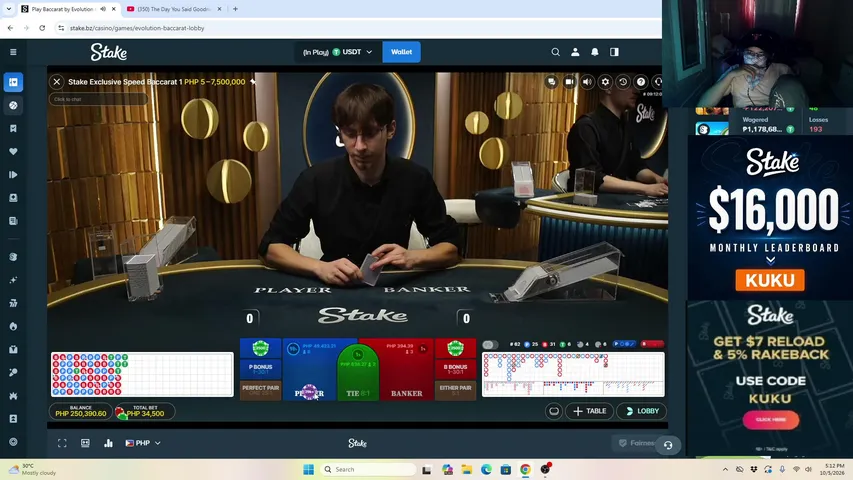Click the + TABLE button
The image size is (853, 480).
589,411
